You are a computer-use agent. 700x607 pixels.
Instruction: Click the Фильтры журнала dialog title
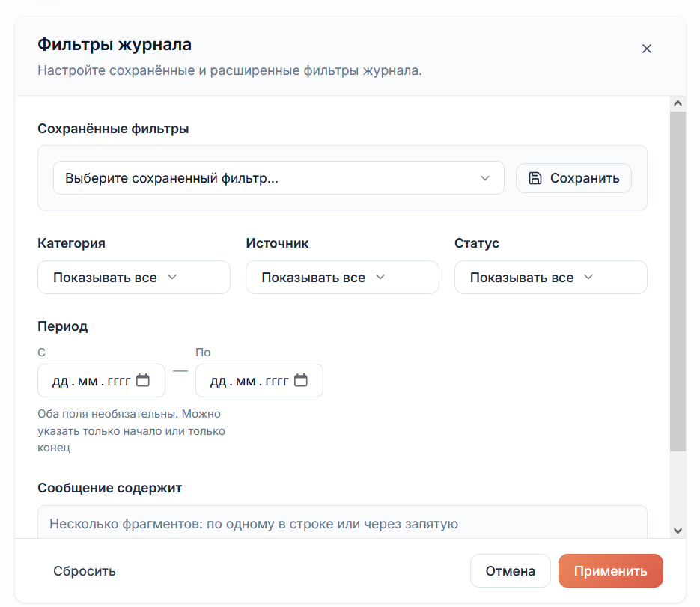[x=115, y=45]
